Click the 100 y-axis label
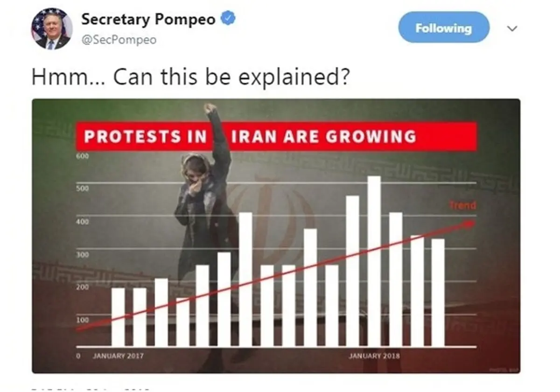Screen dimensions: 560x392 pyautogui.click(x=82, y=321)
